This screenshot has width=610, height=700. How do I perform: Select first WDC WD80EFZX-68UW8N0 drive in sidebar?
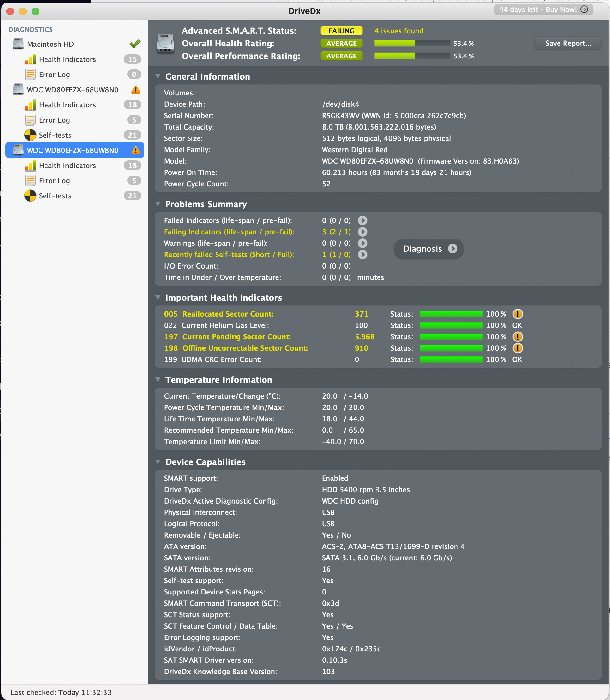point(73,90)
